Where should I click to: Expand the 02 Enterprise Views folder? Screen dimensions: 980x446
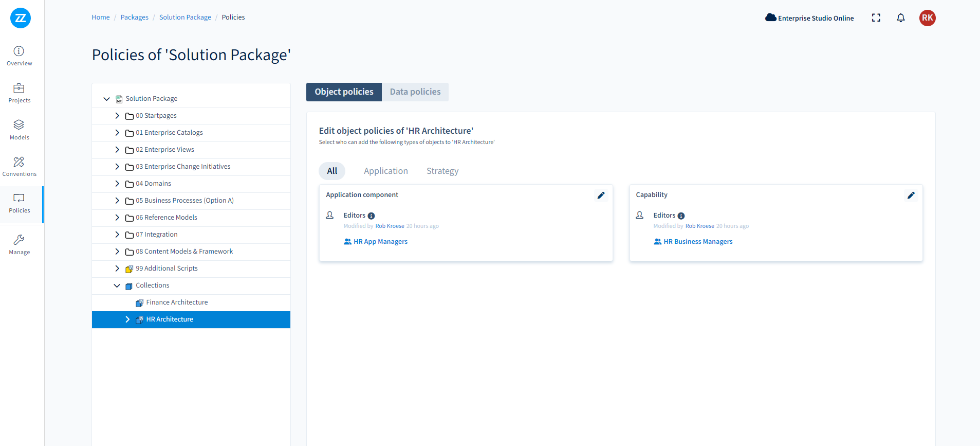(x=117, y=150)
